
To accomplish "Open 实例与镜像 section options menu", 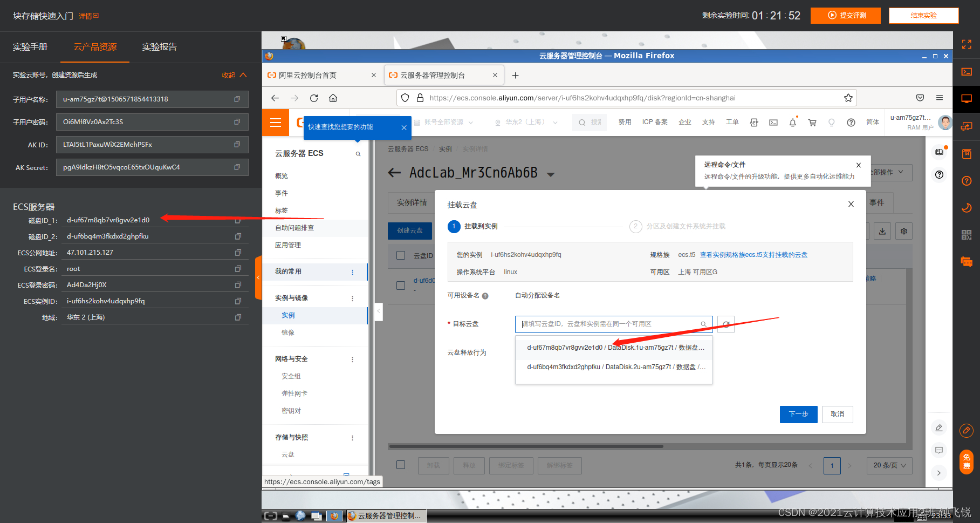I will (353, 298).
